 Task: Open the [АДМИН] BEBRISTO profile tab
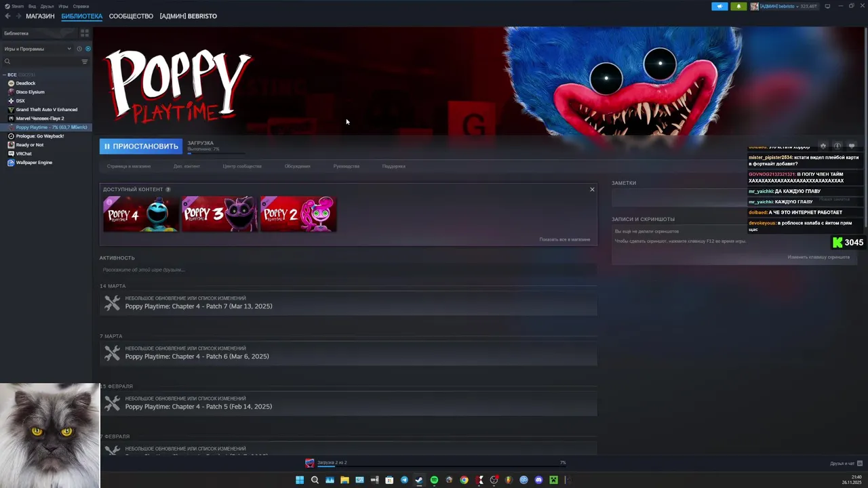point(189,16)
